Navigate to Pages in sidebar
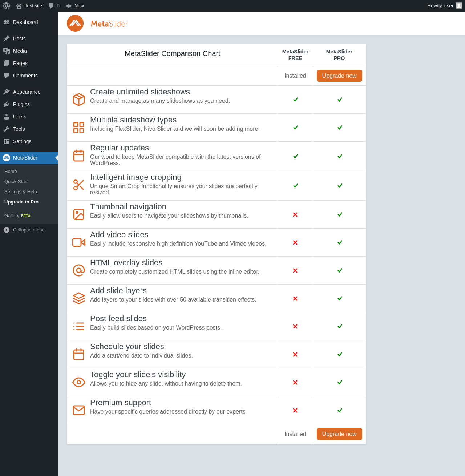 pos(29,63)
